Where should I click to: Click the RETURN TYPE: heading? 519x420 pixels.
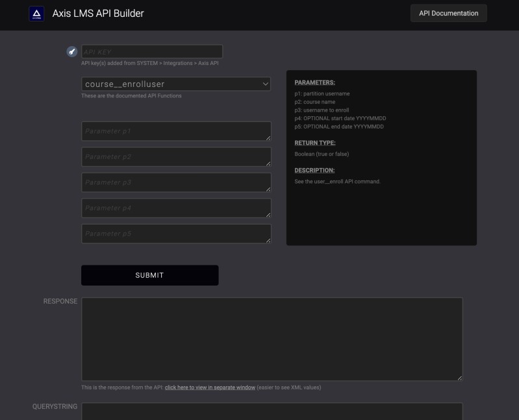[x=315, y=143]
